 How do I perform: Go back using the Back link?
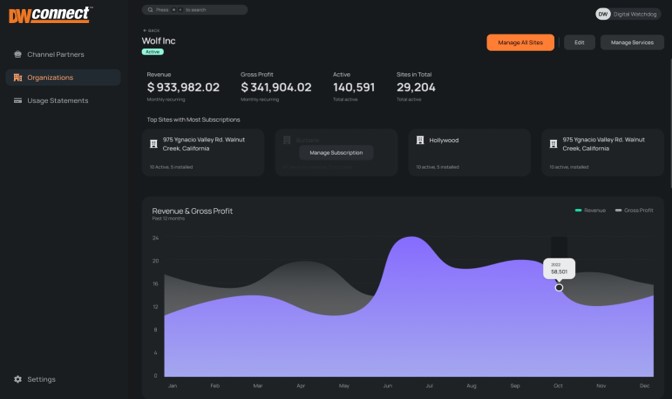(151, 30)
